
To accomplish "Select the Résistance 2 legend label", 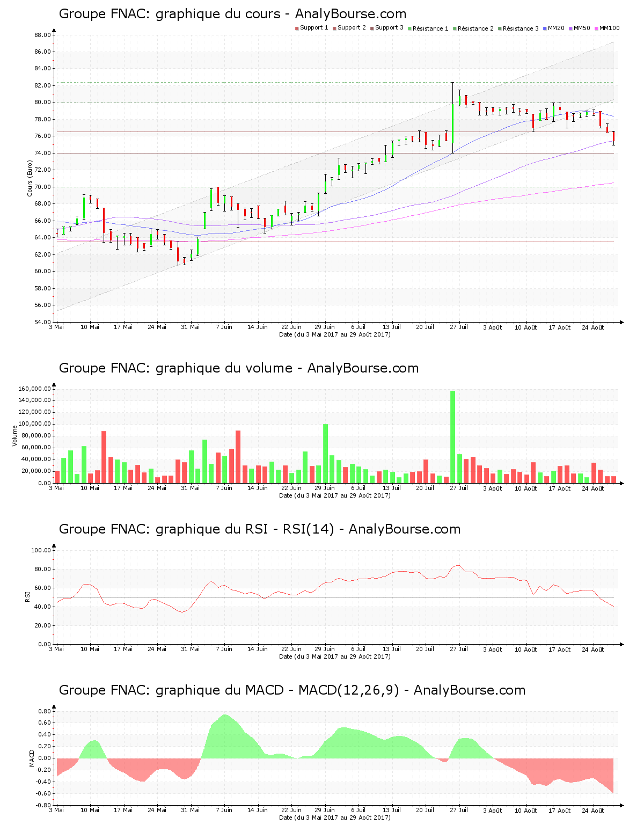I will tap(475, 28).
